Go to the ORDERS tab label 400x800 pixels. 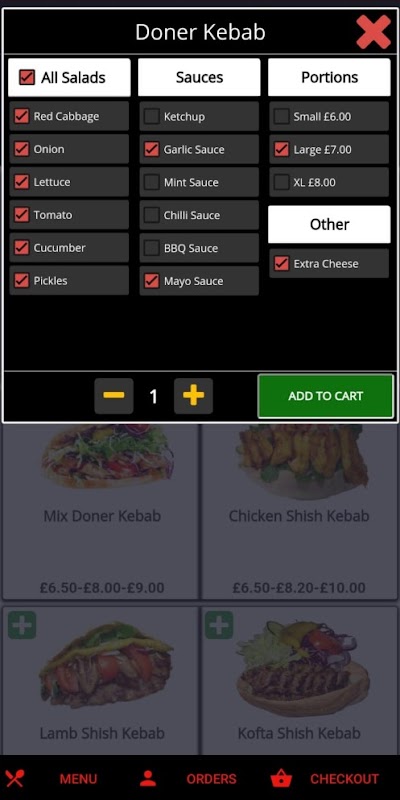[x=211, y=779]
